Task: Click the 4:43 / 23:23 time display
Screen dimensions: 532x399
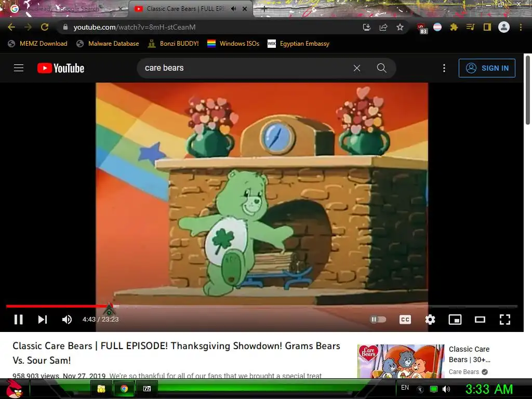Action: click(x=100, y=320)
